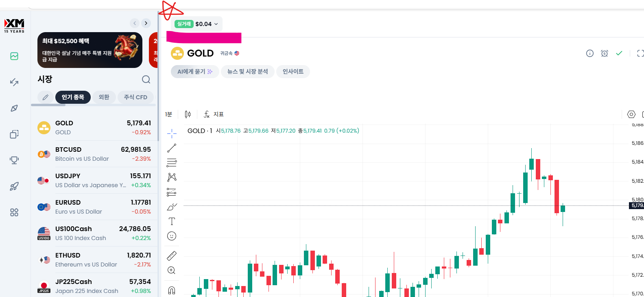Toggle GOLD favorite check mark
This screenshot has height=297, width=644.
click(619, 53)
